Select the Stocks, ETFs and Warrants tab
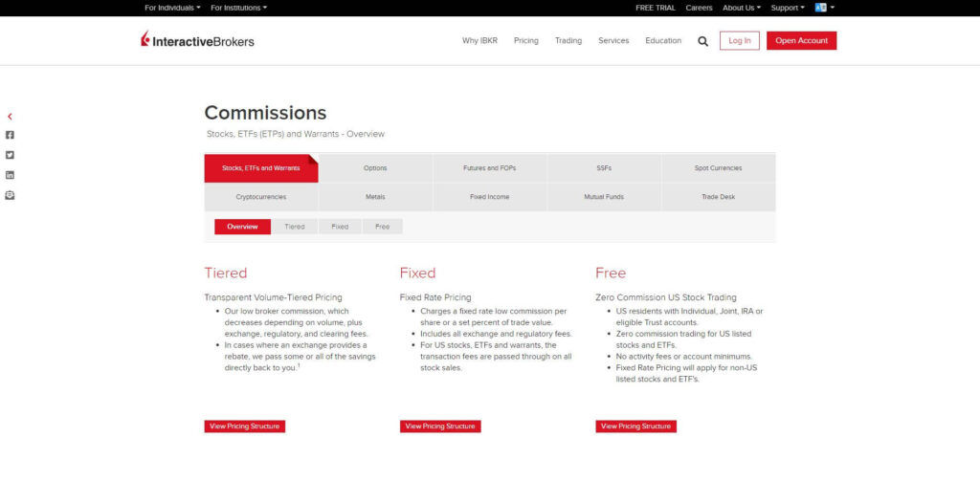The height and width of the screenshot is (481, 980). pos(261,168)
